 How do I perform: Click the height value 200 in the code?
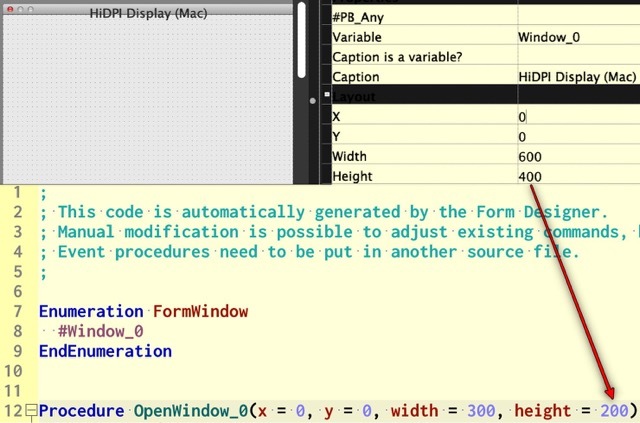[x=614, y=412]
